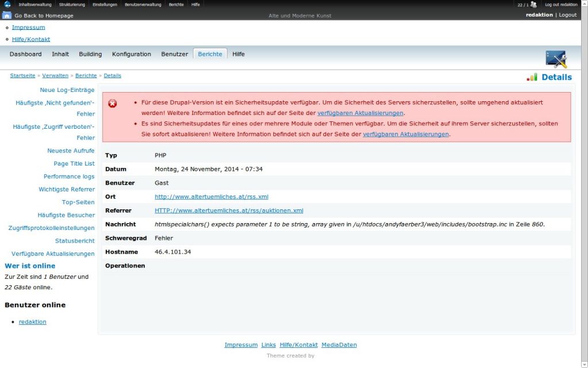This screenshot has width=588, height=368.
Task: Follow the auktionen.xml referrer link
Action: (x=229, y=210)
